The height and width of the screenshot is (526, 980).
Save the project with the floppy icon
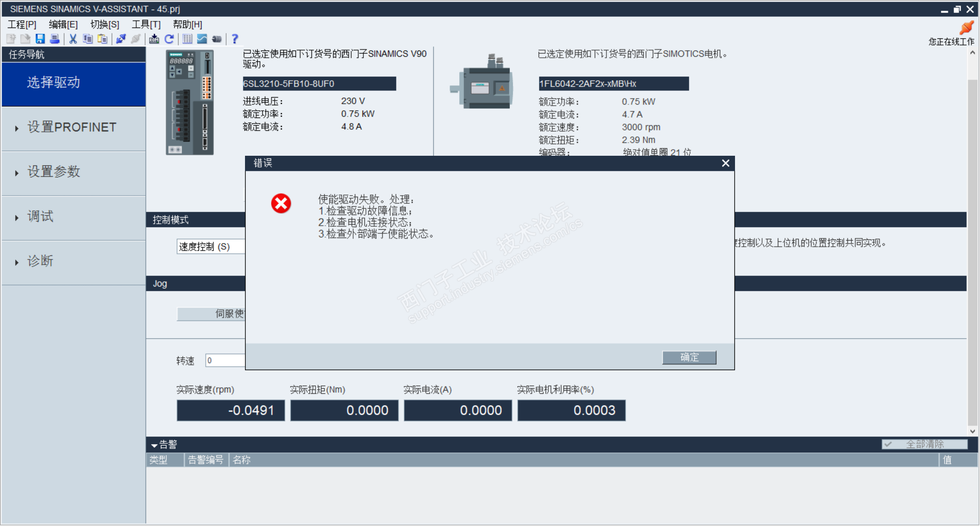pos(40,39)
